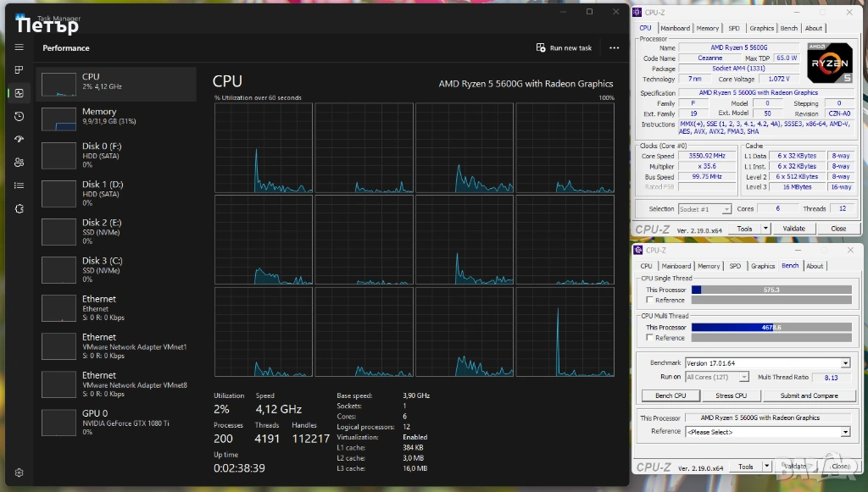This screenshot has width=868, height=492.
Task: Select Disk 2 (E:) NVMe entry
Action: (x=116, y=232)
